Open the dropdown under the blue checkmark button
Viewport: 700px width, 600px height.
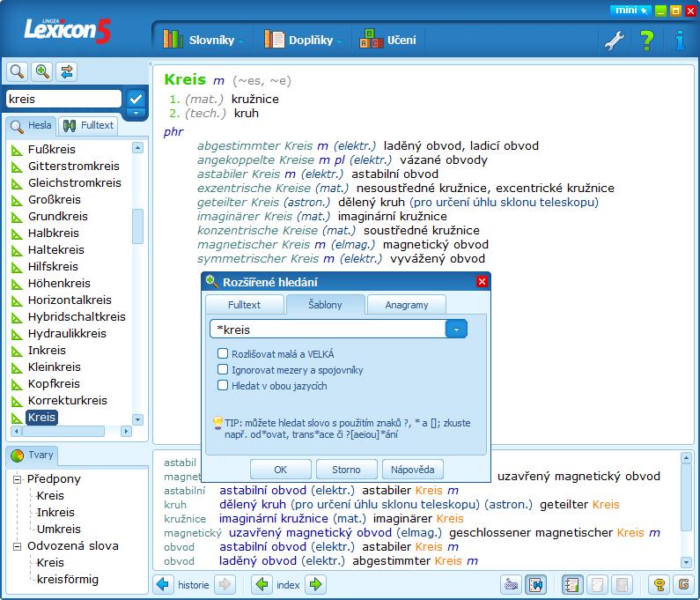point(136,113)
